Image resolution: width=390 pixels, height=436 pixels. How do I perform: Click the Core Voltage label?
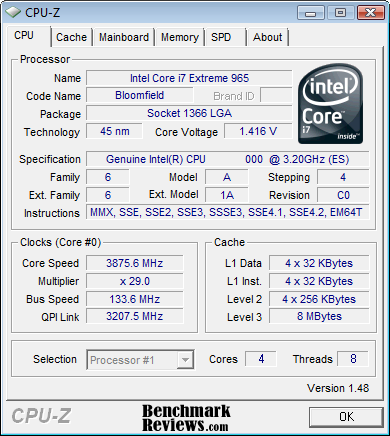coord(186,132)
